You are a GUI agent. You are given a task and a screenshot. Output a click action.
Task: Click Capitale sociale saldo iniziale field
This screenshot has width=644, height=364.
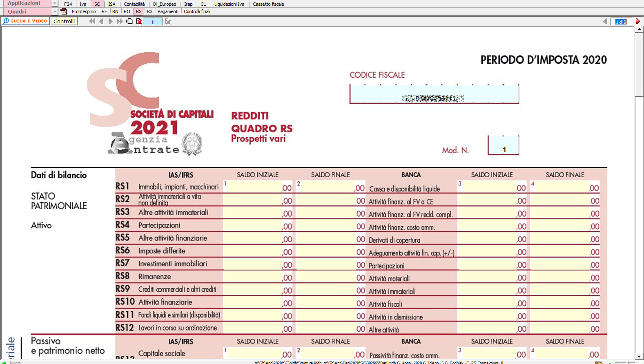click(258, 353)
